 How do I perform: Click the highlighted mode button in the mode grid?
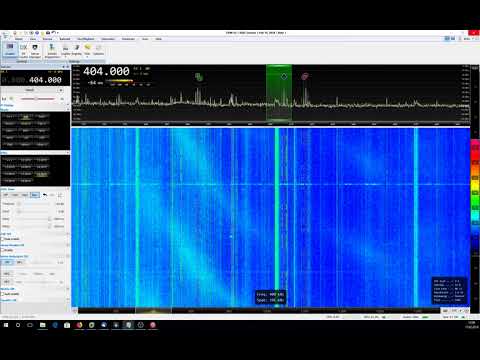pos(26,117)
